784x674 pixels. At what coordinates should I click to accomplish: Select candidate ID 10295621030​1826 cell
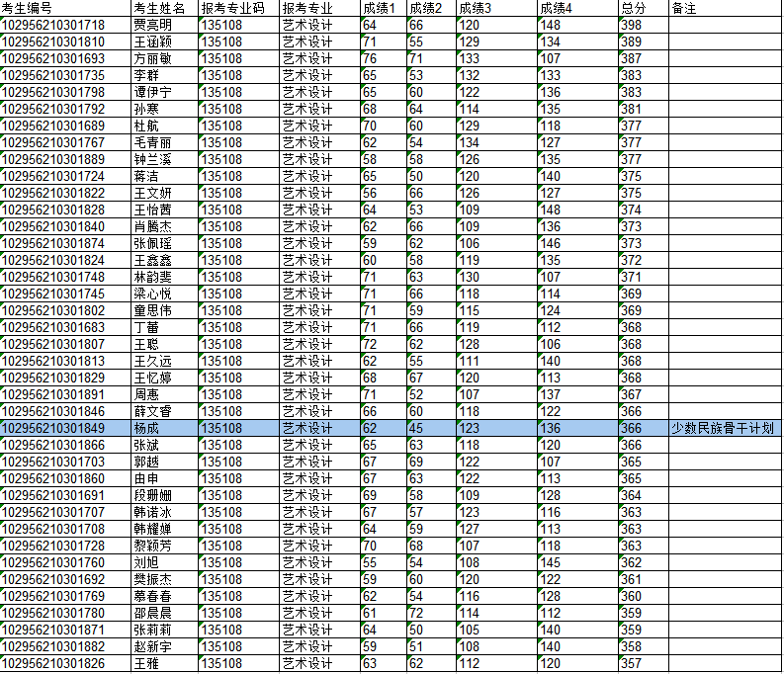click(x=65, y=663)
